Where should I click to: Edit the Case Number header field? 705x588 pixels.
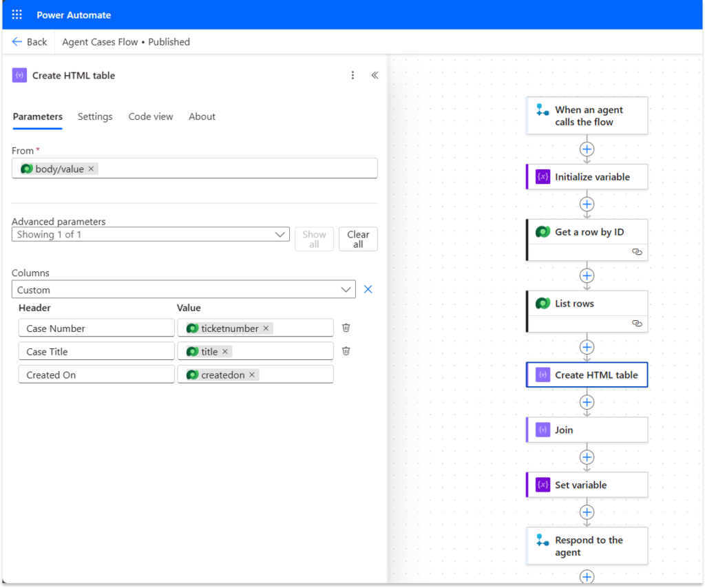coord(96,328)
